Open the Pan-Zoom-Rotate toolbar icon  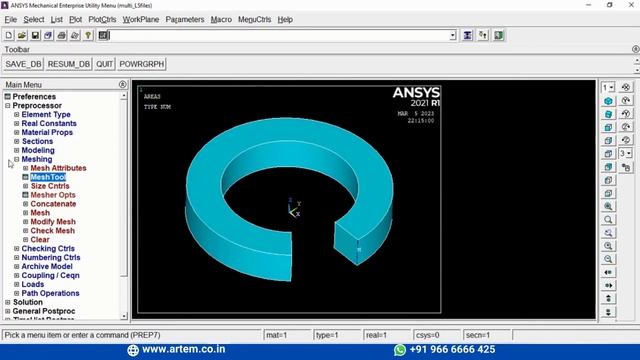click(x=48, y=36)
